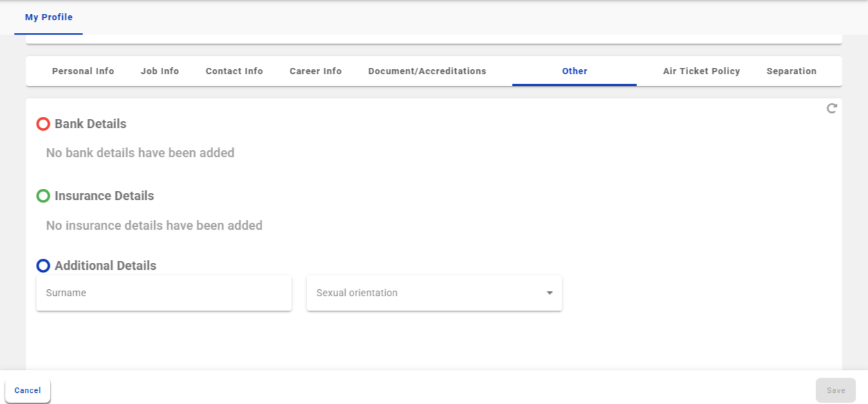Click the Insurance Details section heading
868x404 pixels.
104,196
